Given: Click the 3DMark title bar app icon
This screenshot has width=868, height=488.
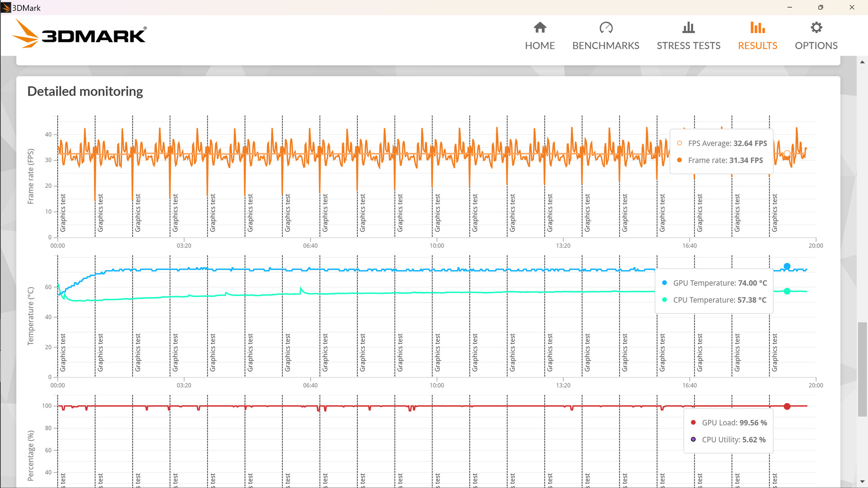Looking at the screenshot, I should (6, 8).
